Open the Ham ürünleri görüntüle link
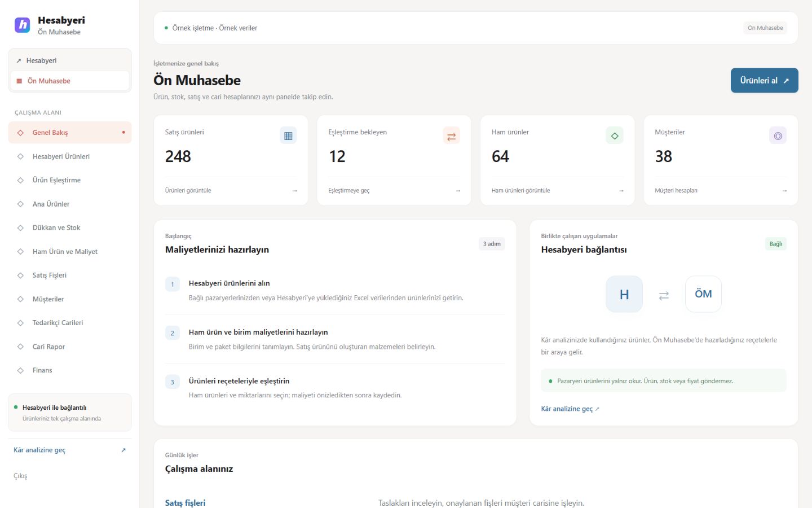This screenshot has height=508, width=812. (x=520, y=191)
